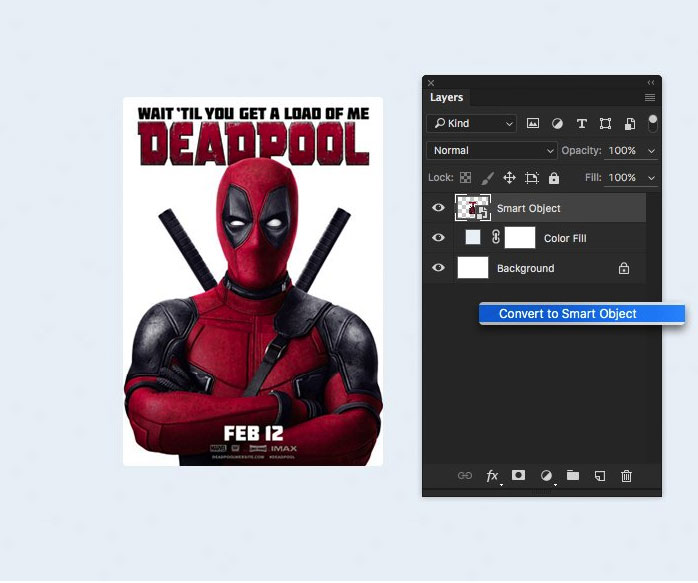Screen dimensions: 698x583
Task: Click the Fill 100% value field
Action: [x=622, y=178]
